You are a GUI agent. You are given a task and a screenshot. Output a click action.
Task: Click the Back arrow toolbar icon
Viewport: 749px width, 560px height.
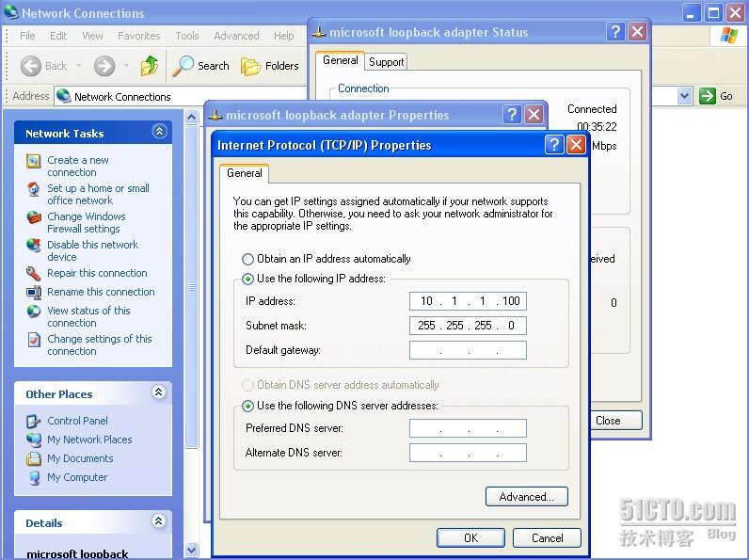pos(30,66)
